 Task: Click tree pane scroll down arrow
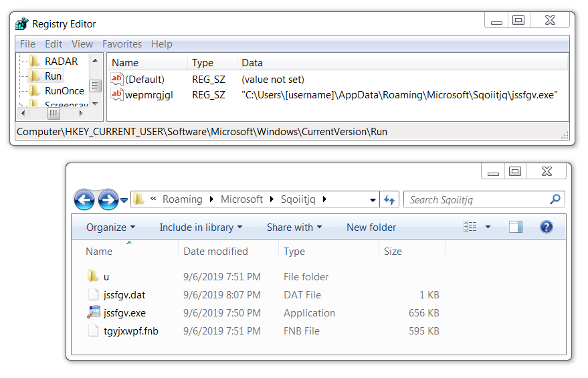pos(95,104)
